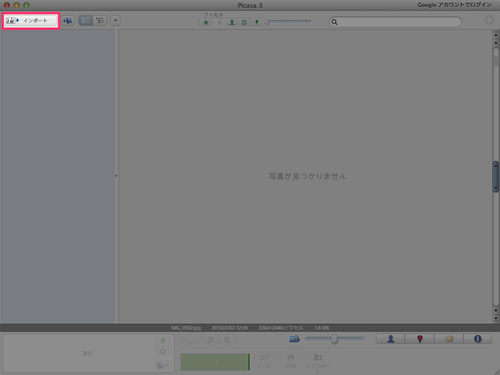Show the Properties info panel button
This screenshot has width=500, height=375.
tap(477, 339)
